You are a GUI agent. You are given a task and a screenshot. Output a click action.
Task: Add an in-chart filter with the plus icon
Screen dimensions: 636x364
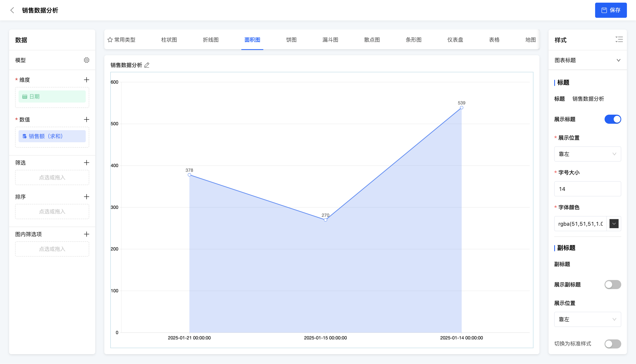tap(86, 234)
